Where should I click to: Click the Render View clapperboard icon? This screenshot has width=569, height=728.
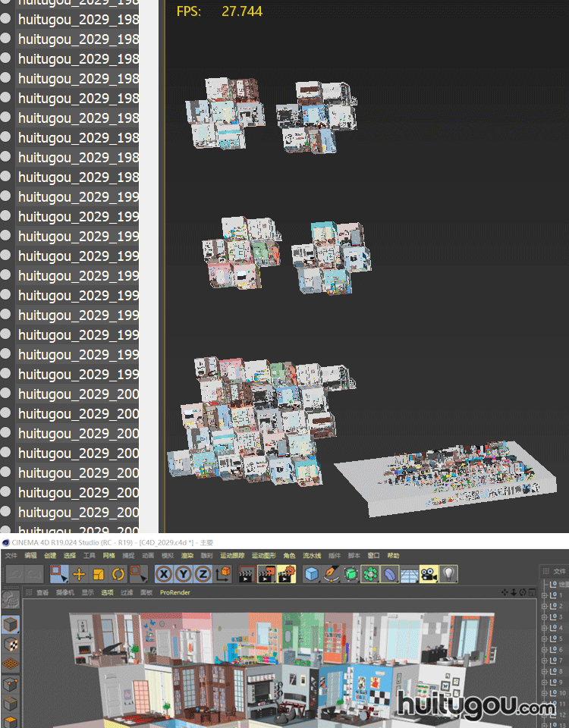246,574
